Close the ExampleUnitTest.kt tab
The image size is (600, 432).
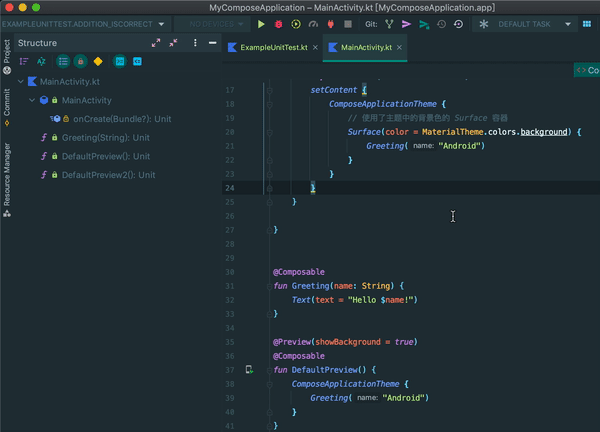315,47
